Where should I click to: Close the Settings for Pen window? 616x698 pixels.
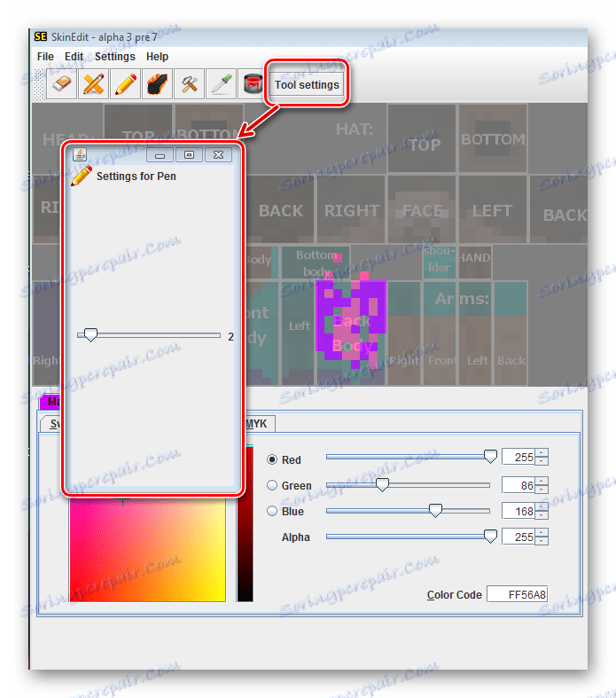[218, 155]
